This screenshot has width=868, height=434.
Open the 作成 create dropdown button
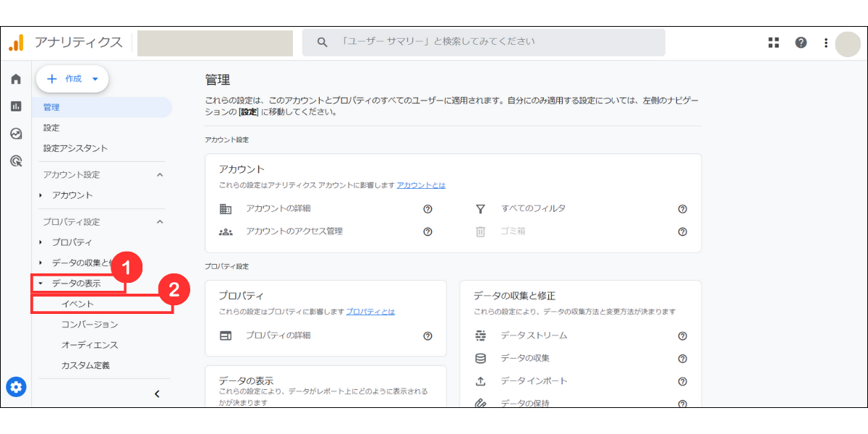point(72,79)
